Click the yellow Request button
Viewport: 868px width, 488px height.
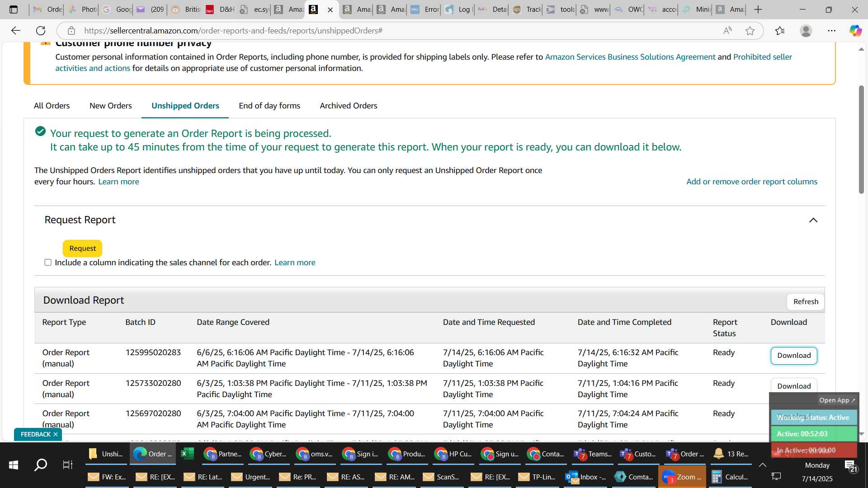[x=82, y=249]
